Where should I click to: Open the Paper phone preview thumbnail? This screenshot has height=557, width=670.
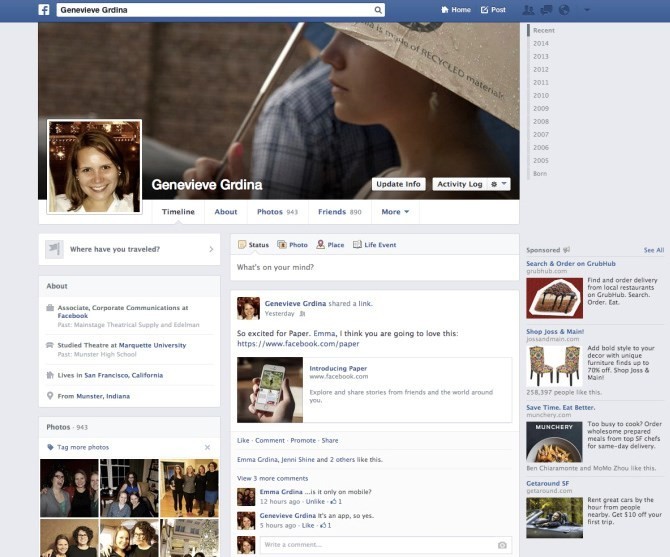[x=270, y=390]
